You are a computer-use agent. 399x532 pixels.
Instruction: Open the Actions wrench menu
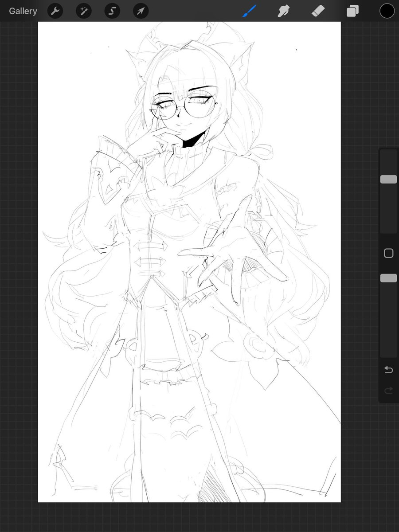click(55, 11)
